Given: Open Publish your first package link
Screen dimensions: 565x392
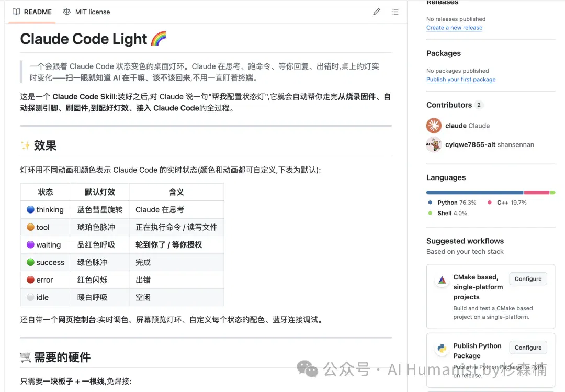Looking at the screenshot, I should point(461,80).
